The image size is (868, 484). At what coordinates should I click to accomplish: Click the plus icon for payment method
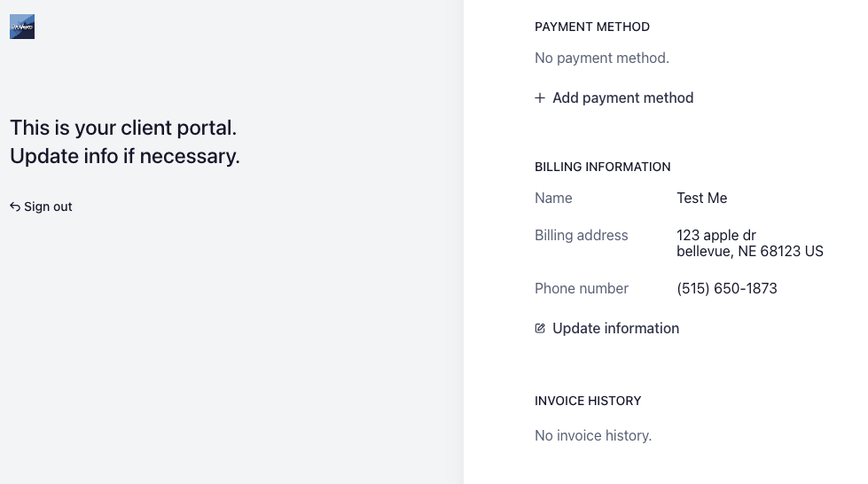pos(540,98)
